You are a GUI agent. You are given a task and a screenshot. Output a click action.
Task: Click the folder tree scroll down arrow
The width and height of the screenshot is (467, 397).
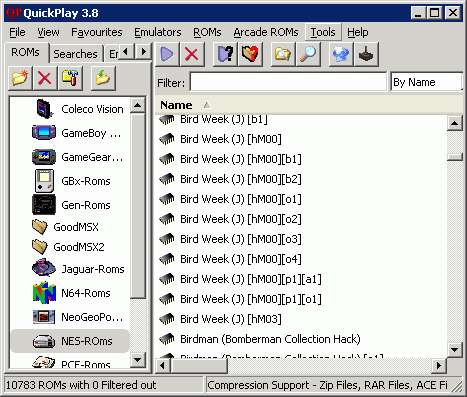pyautogui.click(x=137, y=360)
